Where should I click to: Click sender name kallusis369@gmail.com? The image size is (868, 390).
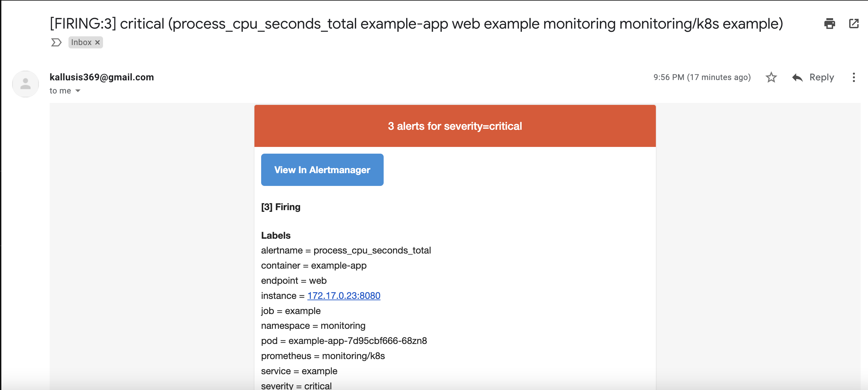[101, 77]
